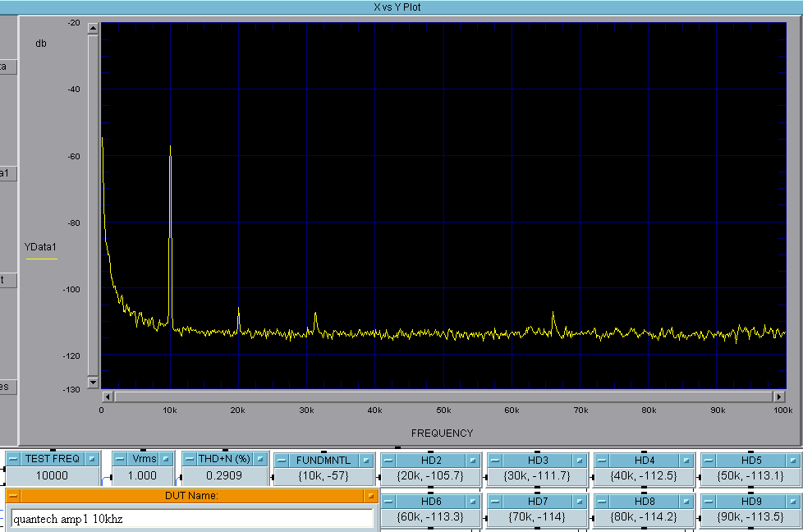This screenshot has width=803, height=532.
Task: Click HD4 panel right corner icon
Action: (686, 461)
